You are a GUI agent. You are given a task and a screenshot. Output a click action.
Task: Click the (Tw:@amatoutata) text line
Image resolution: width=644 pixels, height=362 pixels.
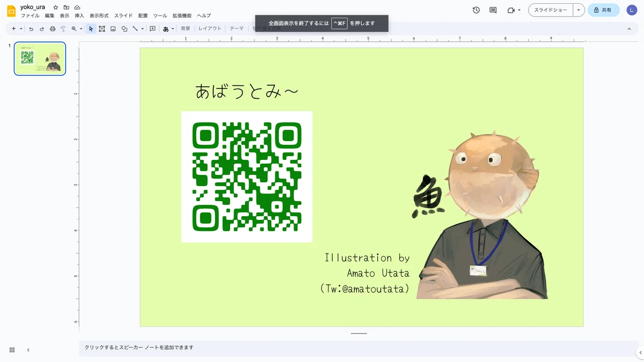(x=365, y=289)
